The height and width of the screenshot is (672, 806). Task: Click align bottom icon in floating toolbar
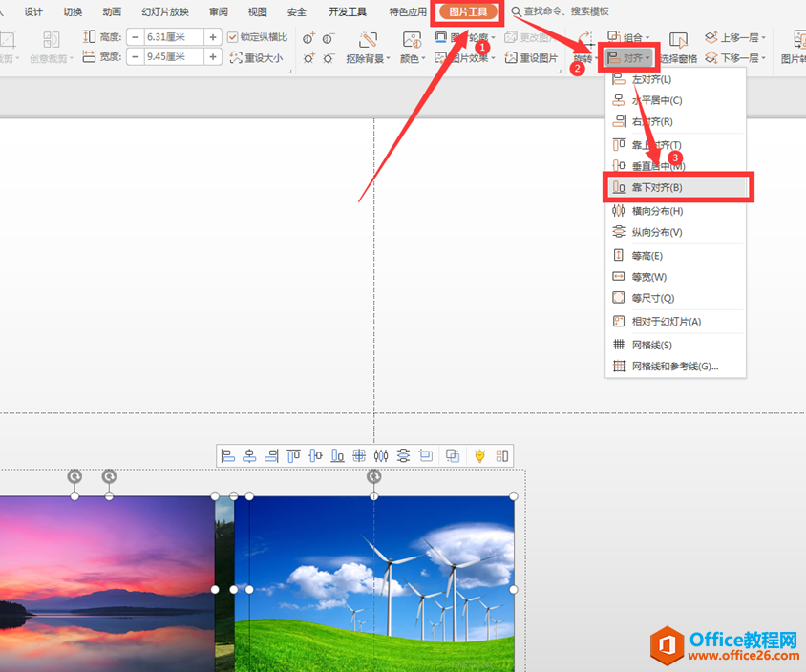click(x=337, y=455)
